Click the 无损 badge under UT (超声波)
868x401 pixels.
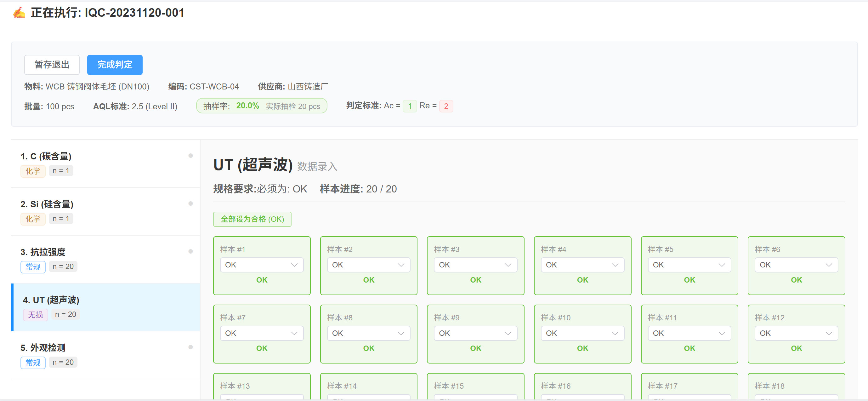tap(35, 314)
